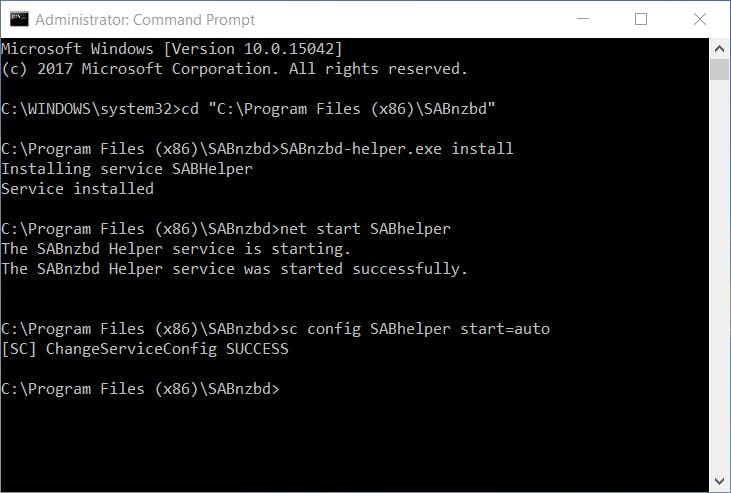Click the "Service installed" output line
This screenshot has width=731, height=493.
click(x=78, y=189)
